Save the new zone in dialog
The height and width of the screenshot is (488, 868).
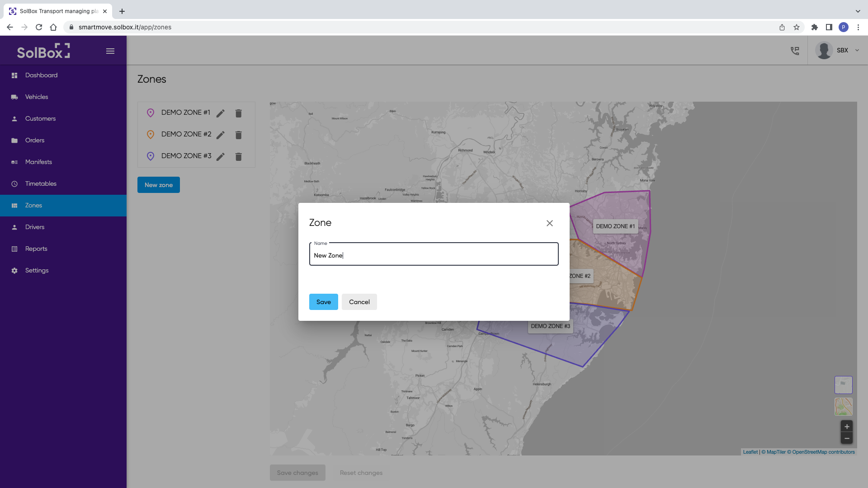coord(323,302)
